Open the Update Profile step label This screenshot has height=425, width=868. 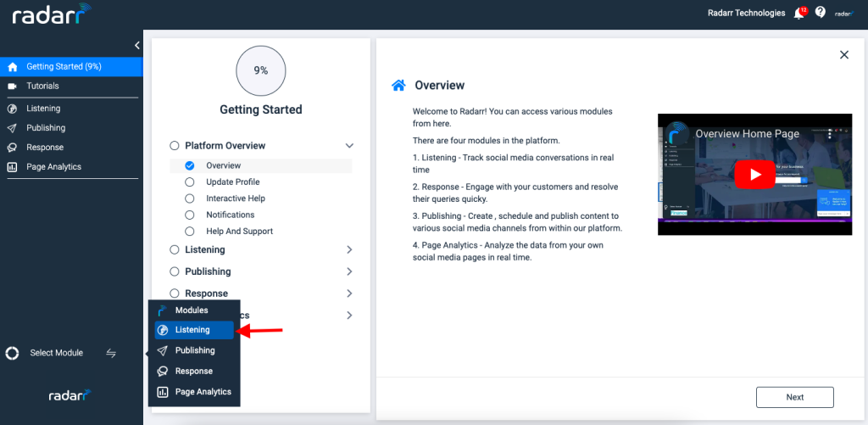pos(233,182)
